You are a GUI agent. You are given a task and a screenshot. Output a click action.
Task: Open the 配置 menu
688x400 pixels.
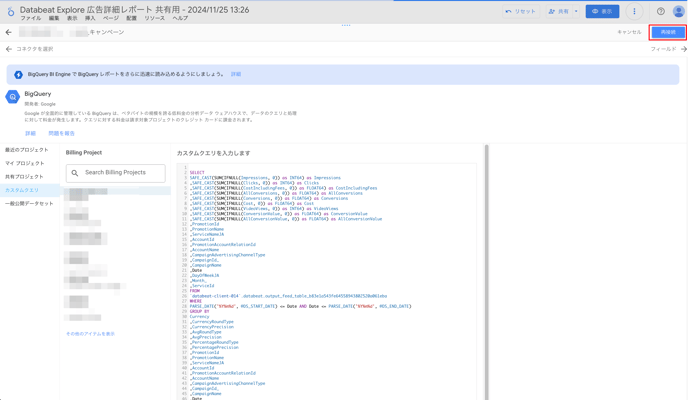(x=132, y=18)
